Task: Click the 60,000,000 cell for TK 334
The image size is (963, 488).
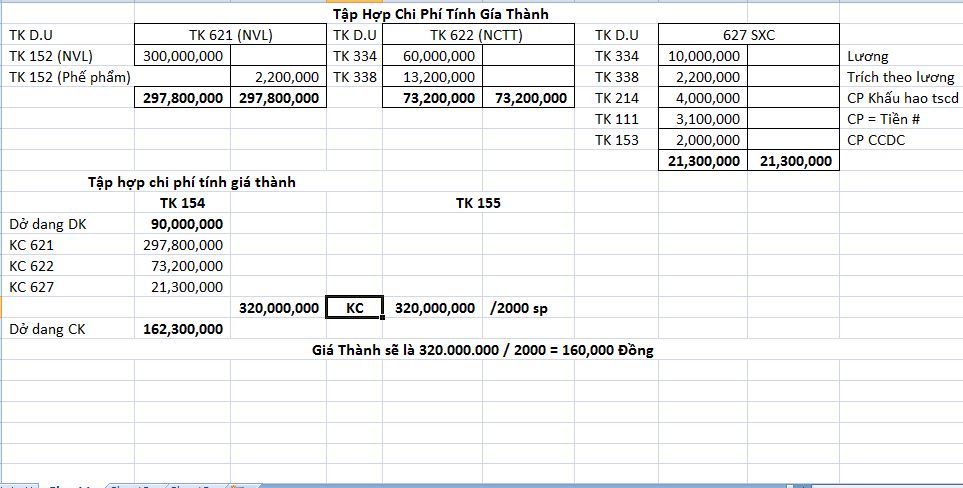Action: pos(431,56)
